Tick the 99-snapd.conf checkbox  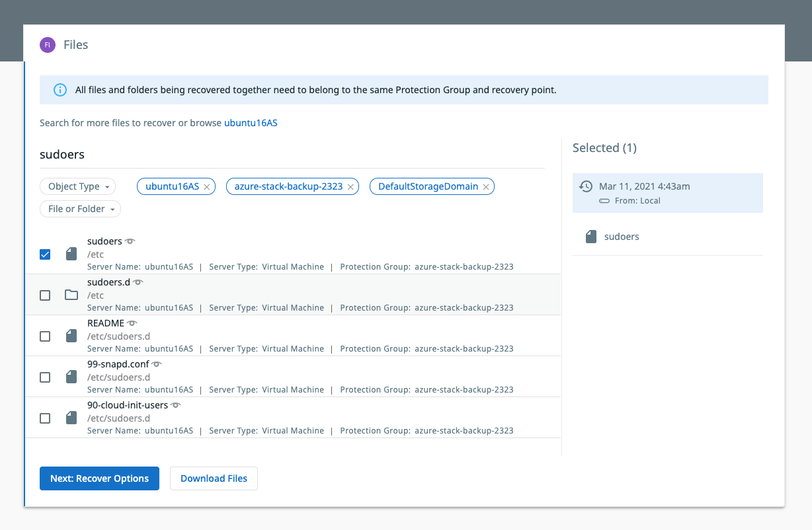click(x=45, y=377)
